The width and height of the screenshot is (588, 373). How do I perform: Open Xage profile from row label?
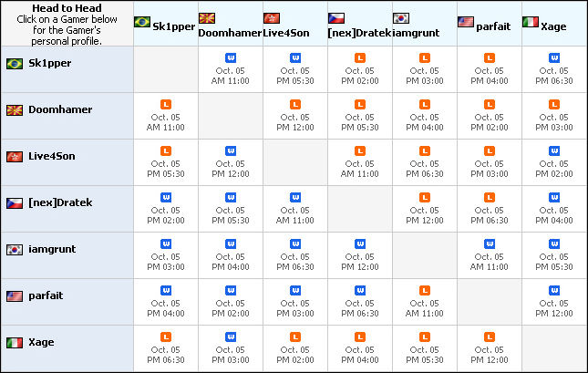(42, 342)
